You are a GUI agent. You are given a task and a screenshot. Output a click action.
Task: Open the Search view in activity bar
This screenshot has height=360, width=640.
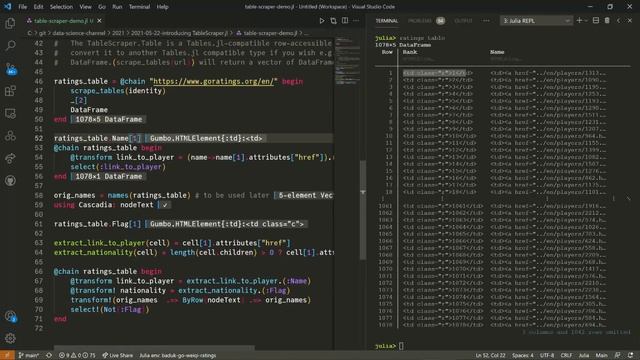click(x=10, y=46)
